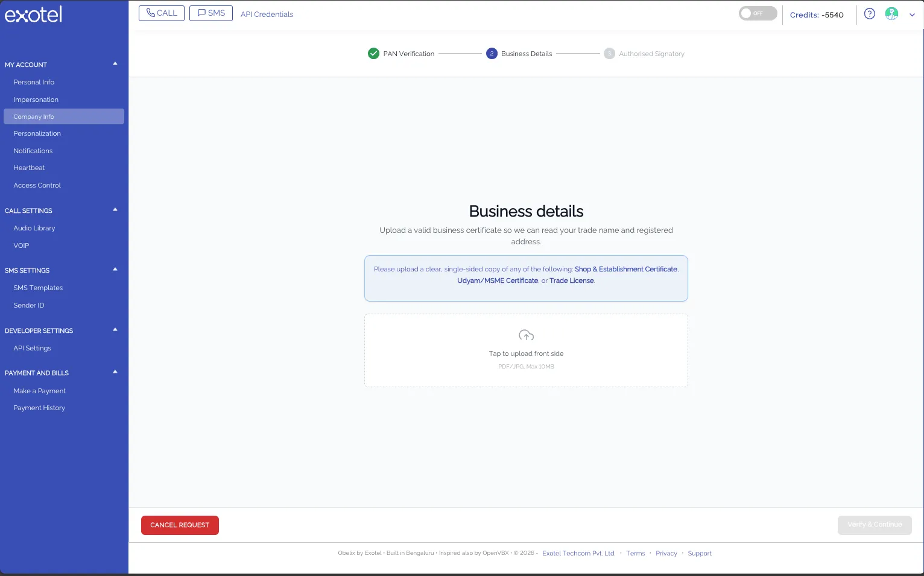
Task: Click the Authorised Signatory step label
Action: point(651,54)
